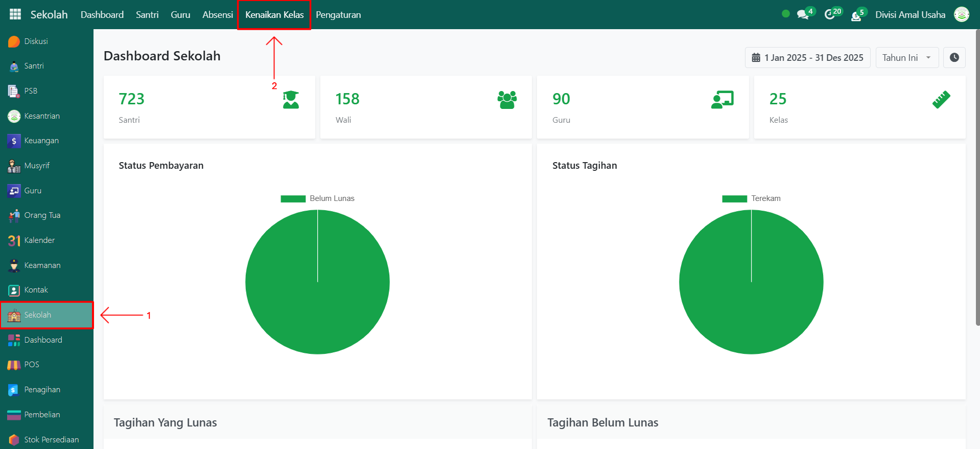Select the Absensi menu item
The image size is (980, 449).
pos(218,15)
